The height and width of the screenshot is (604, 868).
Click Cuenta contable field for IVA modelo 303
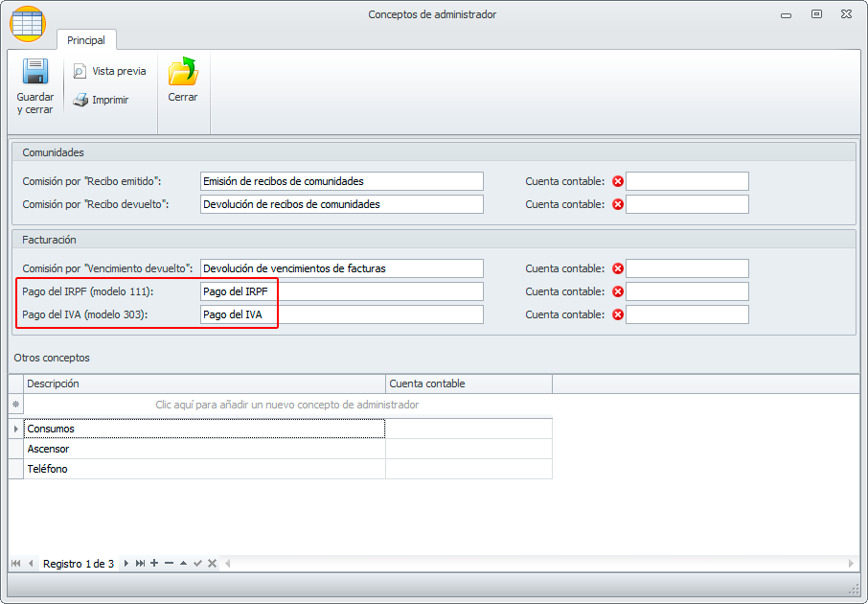point(687,314)
